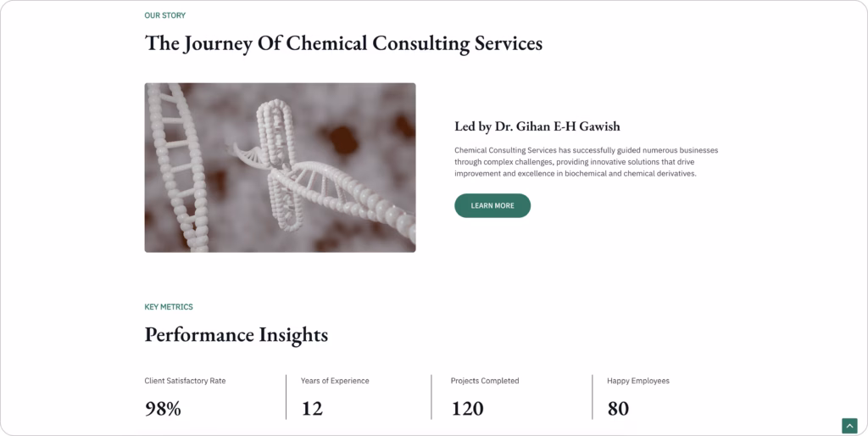
Task: Select the 80 employees metric value
Action: pos(618,409)
